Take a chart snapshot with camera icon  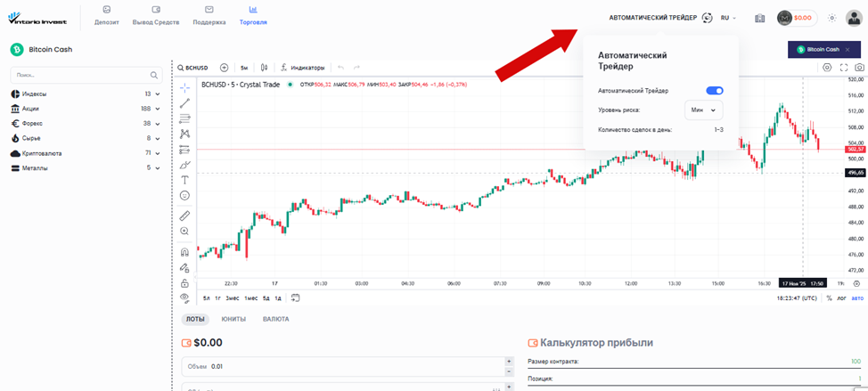pyautogui.click(x=860, y=68)
